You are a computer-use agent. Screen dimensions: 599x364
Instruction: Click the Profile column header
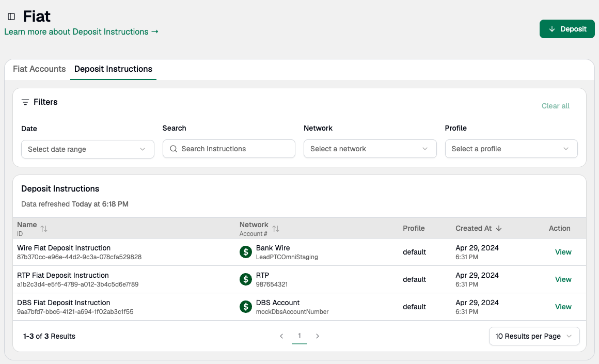click(414, 228)
